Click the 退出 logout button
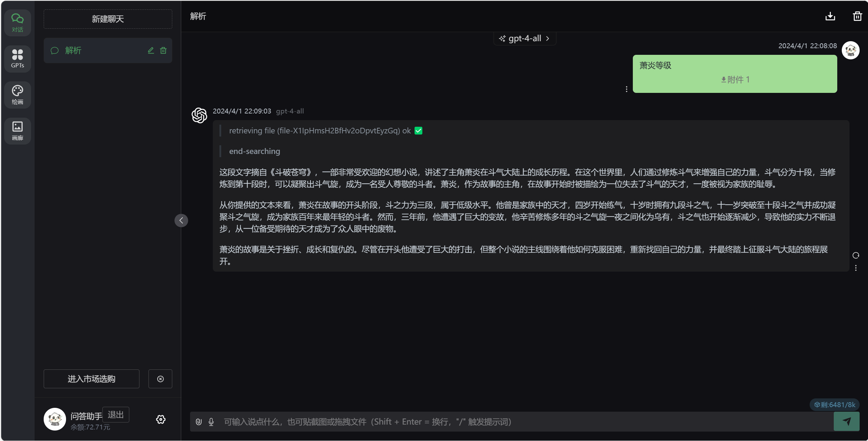The image size is (868, 441). pyautogui.click(x=116, y=414)
